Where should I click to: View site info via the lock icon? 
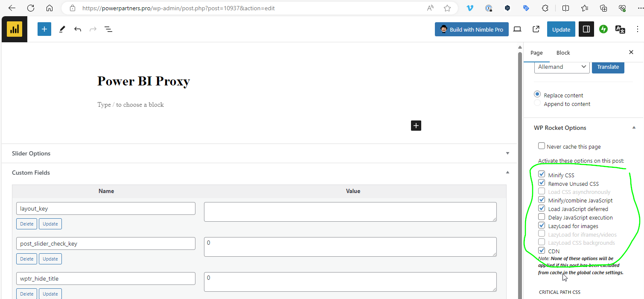point(73,8)
